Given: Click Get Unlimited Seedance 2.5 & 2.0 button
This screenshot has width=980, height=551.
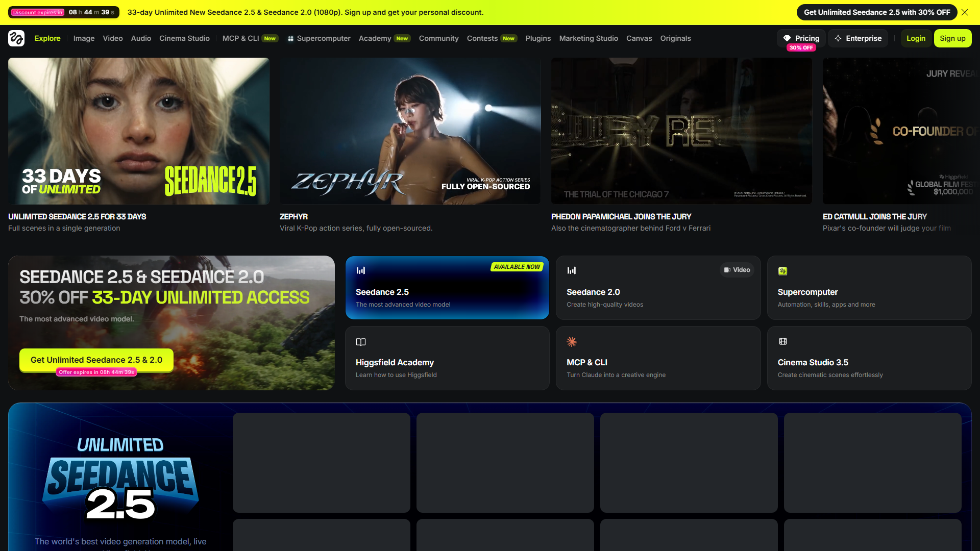Looking at the screenshot, I should pos(96,360).
